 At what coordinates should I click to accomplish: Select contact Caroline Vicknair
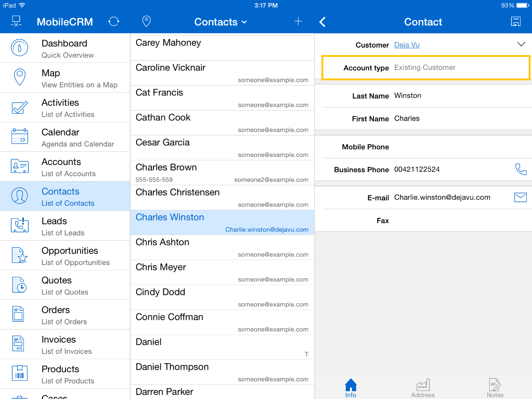222,73
